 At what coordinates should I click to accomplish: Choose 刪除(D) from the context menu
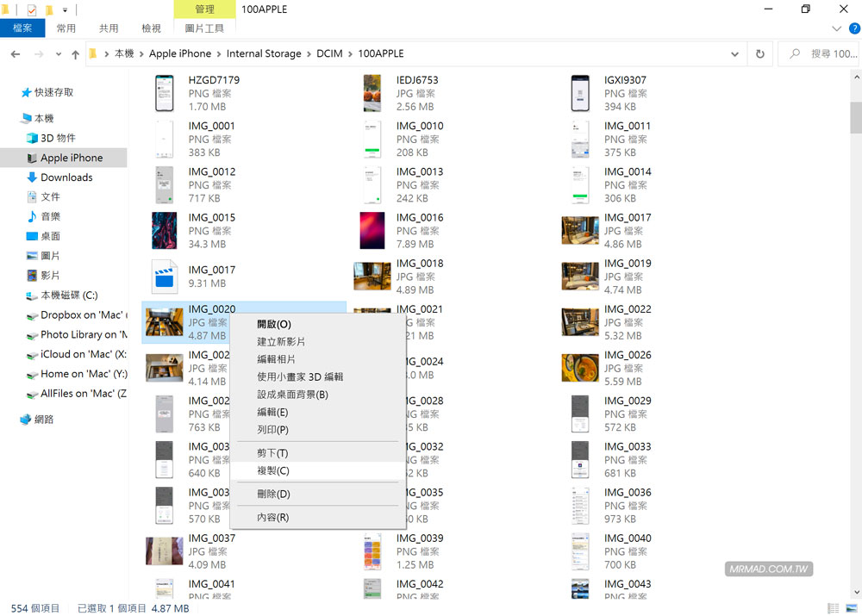tap(316, 494)
